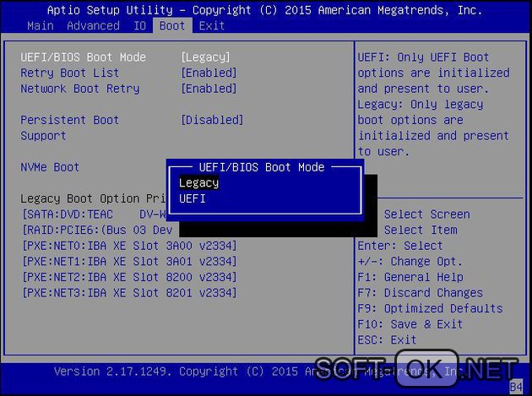The width and height of the screenshot is (532, 396).
Task: Select the PXE:NET3 Slot 8201 boot entry
Action: (129, 293)
